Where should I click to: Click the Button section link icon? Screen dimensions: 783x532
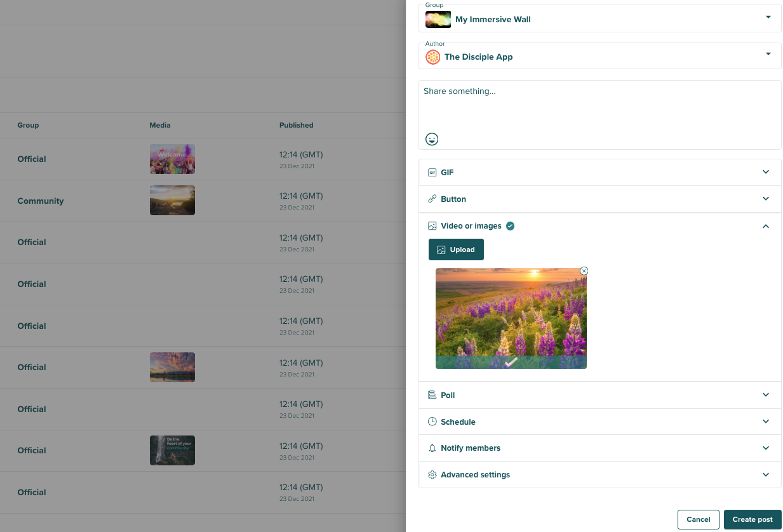tap(432, 199)
